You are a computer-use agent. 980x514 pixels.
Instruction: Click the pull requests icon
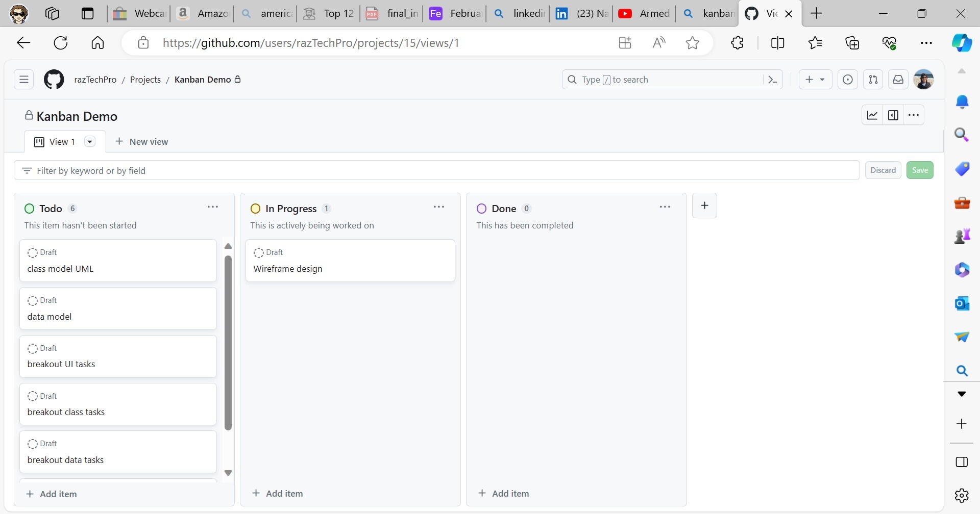[873, 79]
